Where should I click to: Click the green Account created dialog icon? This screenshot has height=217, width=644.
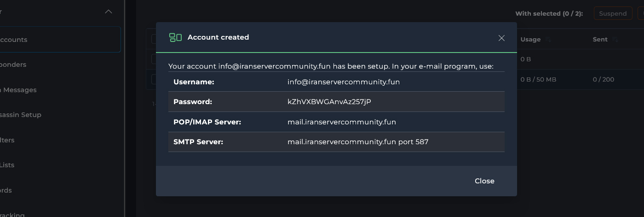(175, 37)
